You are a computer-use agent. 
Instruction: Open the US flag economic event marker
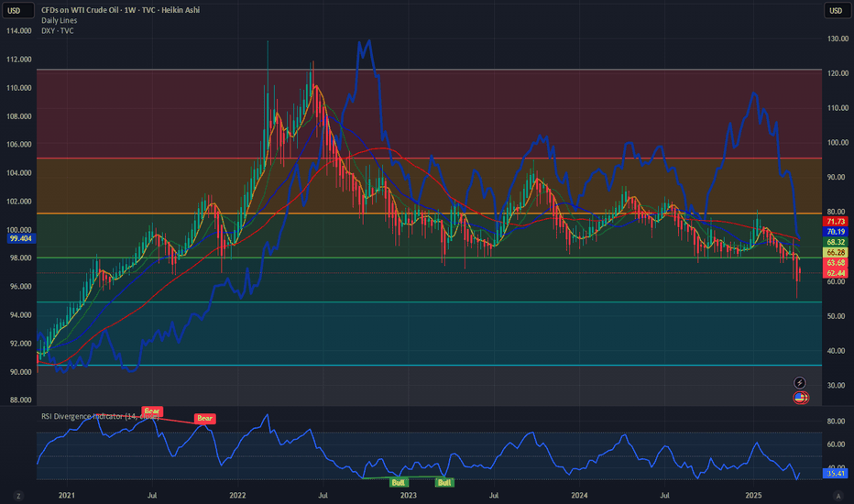tap(801, 398)
